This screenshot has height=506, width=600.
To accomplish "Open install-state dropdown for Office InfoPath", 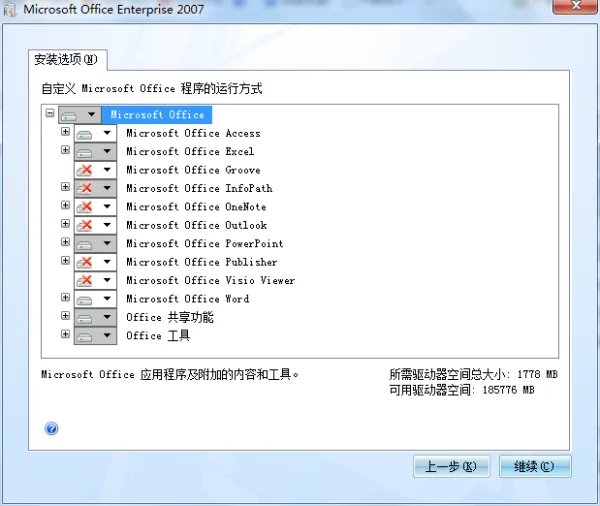I will [107, 188].
